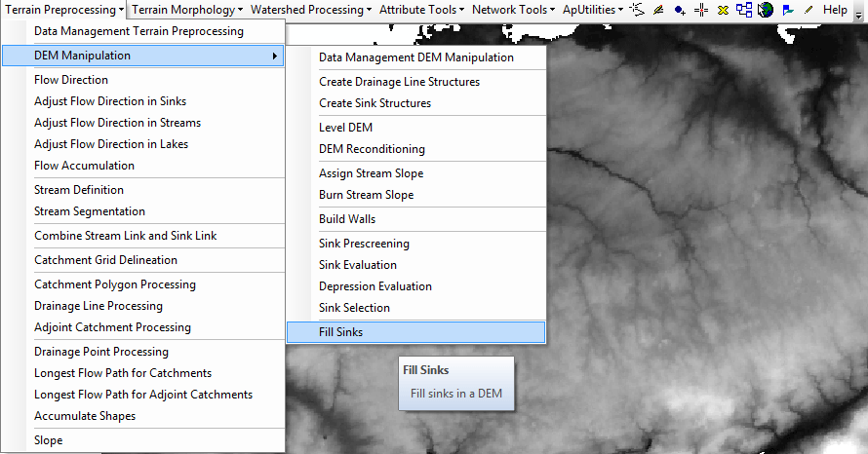Click the globe with cursor icon
Viewport: 868px width, 454px height.
(x=766, y=10)
